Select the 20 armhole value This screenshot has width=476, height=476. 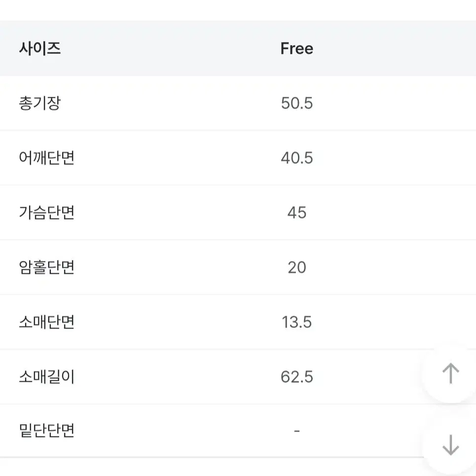pyautogui.click(x=296, y=267)
